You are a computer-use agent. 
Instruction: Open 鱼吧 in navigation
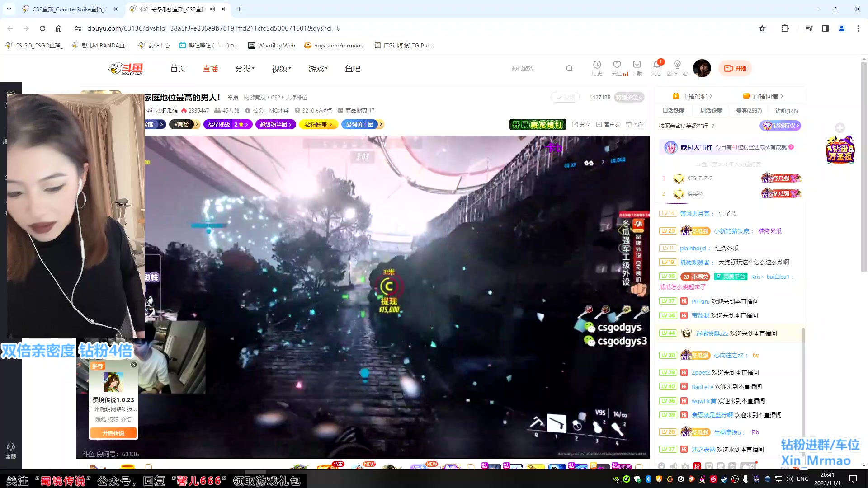click(x=353, y=69)
